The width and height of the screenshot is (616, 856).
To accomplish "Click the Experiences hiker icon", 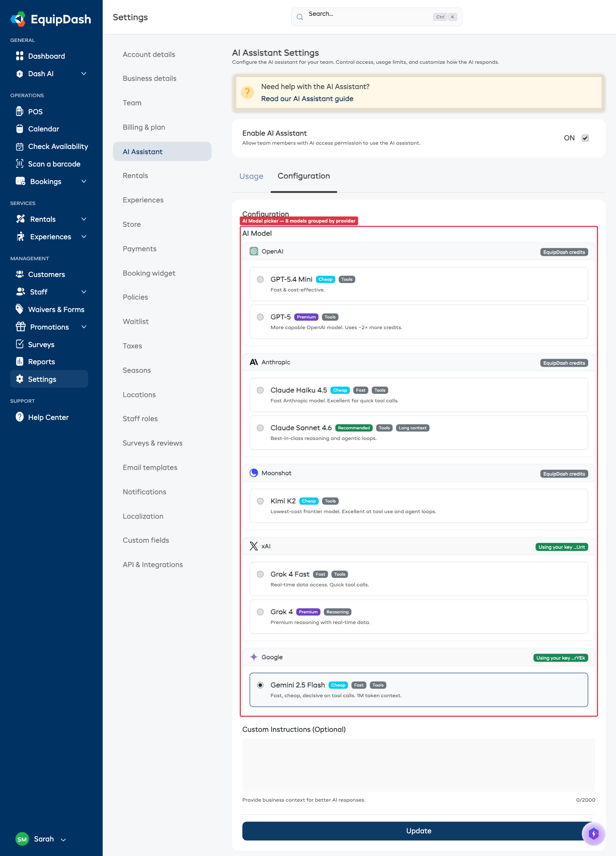I will click(x=21, y=237).
